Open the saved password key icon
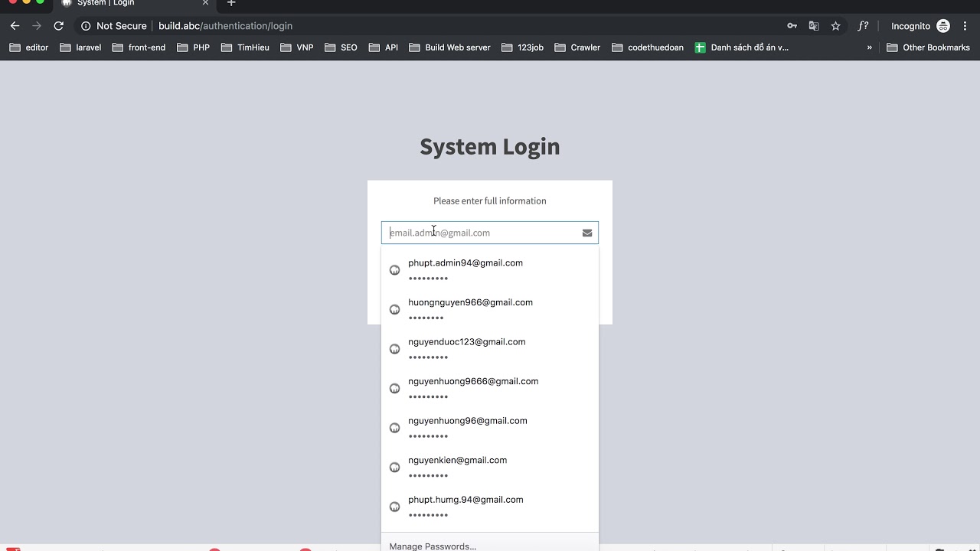Viewport: 980px width, 551px height. tap(792, 26)
